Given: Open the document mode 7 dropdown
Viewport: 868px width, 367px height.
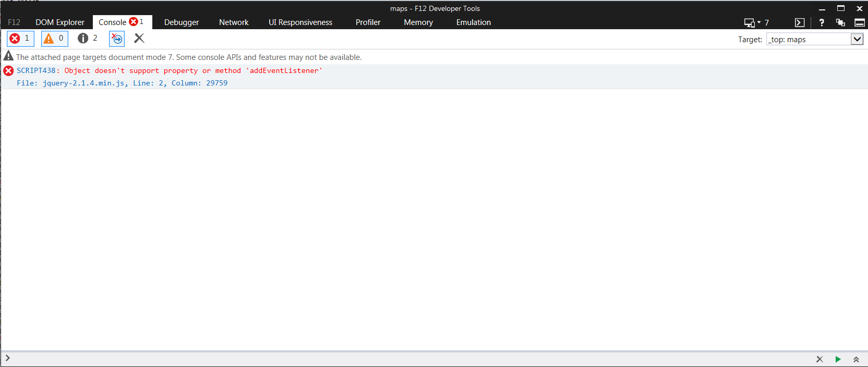Looking at the screenshot, I should point(756,22).
